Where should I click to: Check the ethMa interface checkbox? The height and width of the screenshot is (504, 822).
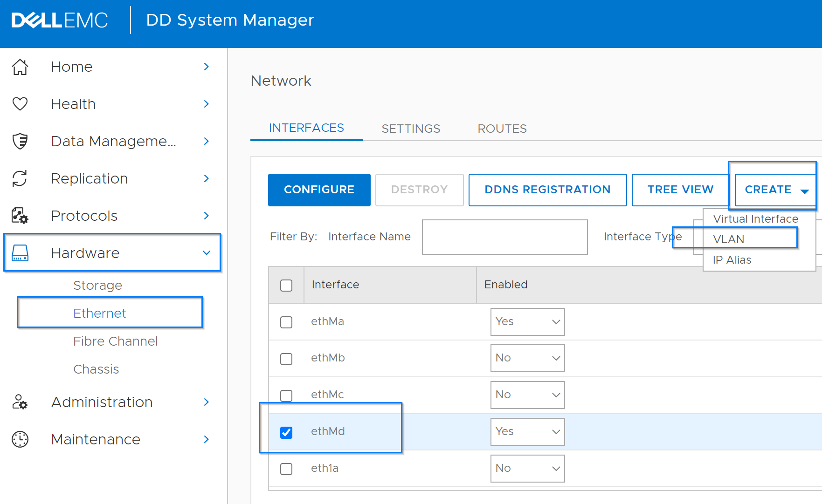286,322
